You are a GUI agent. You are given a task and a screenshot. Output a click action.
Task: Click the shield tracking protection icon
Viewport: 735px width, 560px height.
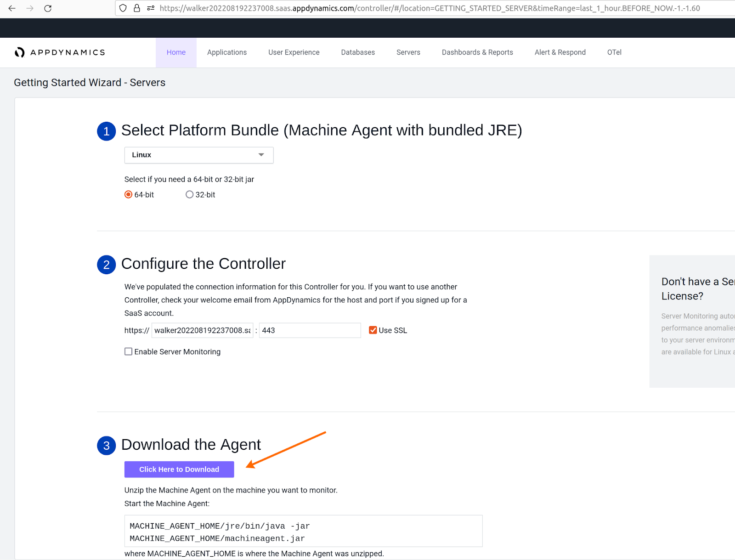tap(123, 8)
